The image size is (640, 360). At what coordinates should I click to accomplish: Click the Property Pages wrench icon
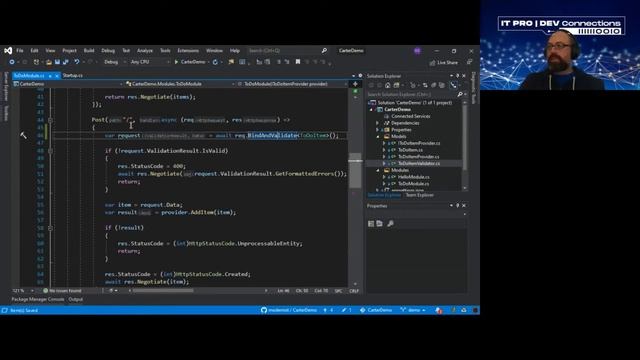(x=391, y=224)
